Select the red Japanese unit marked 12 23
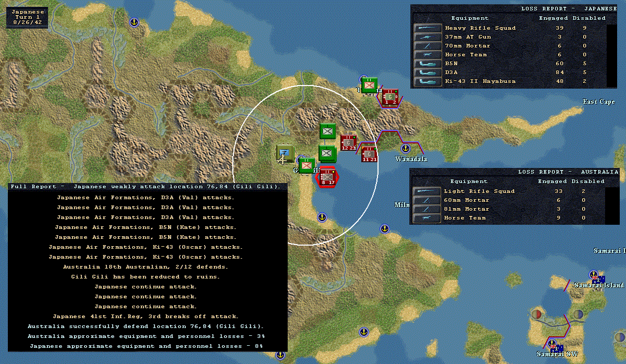The image size is (626, 364). (x=349, y=143)
